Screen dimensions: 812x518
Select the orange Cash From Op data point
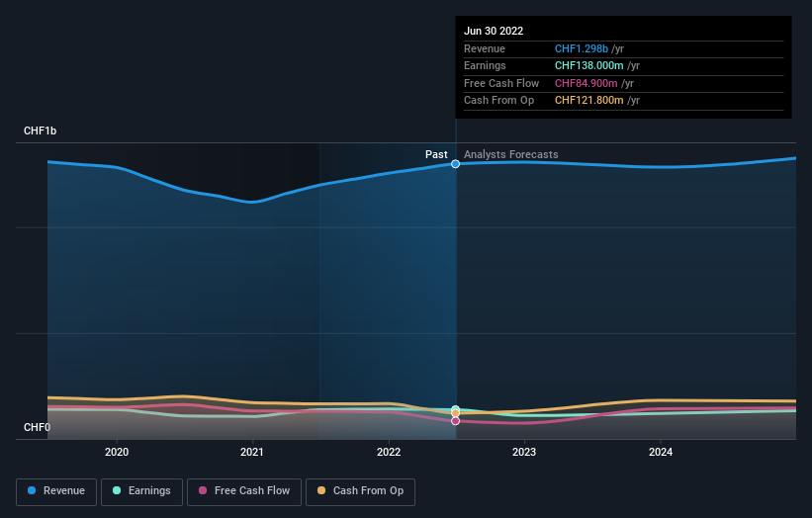tap(455, 413)
